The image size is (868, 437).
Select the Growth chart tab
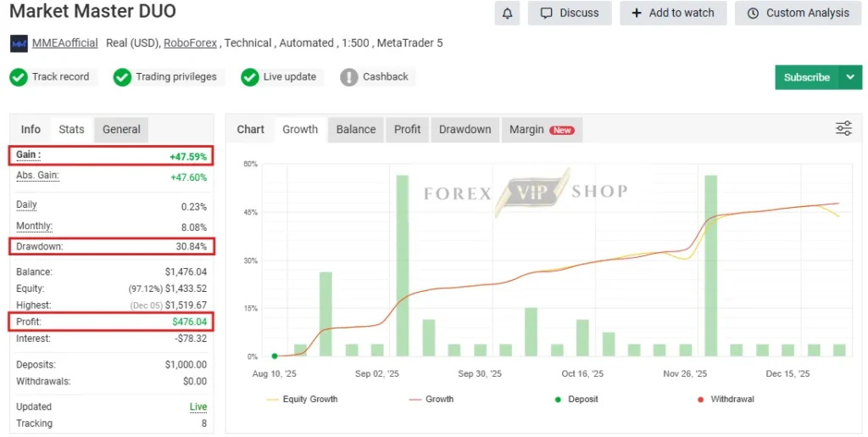coord(300,130)
